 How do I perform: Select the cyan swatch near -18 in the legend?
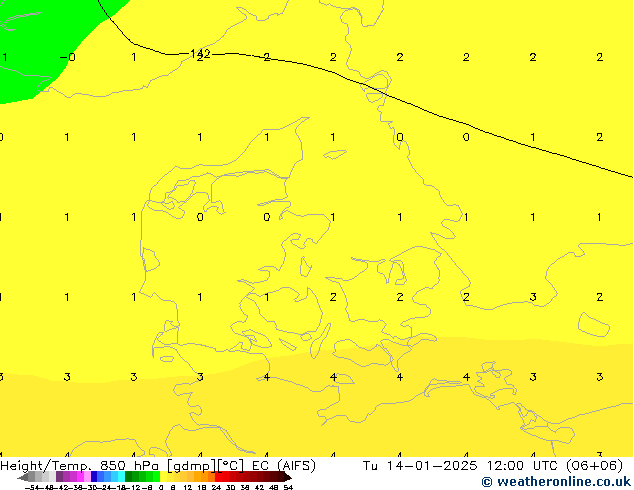122,477
